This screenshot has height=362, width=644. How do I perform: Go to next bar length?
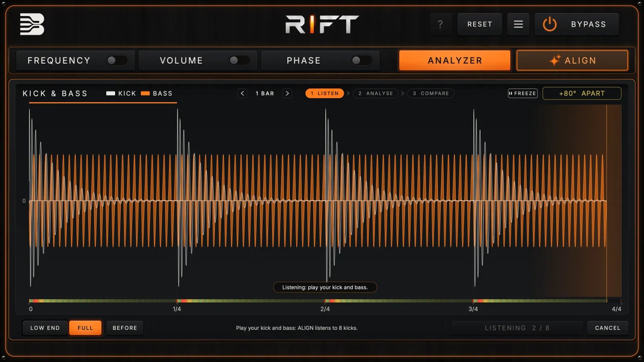(x=287, y=93)
